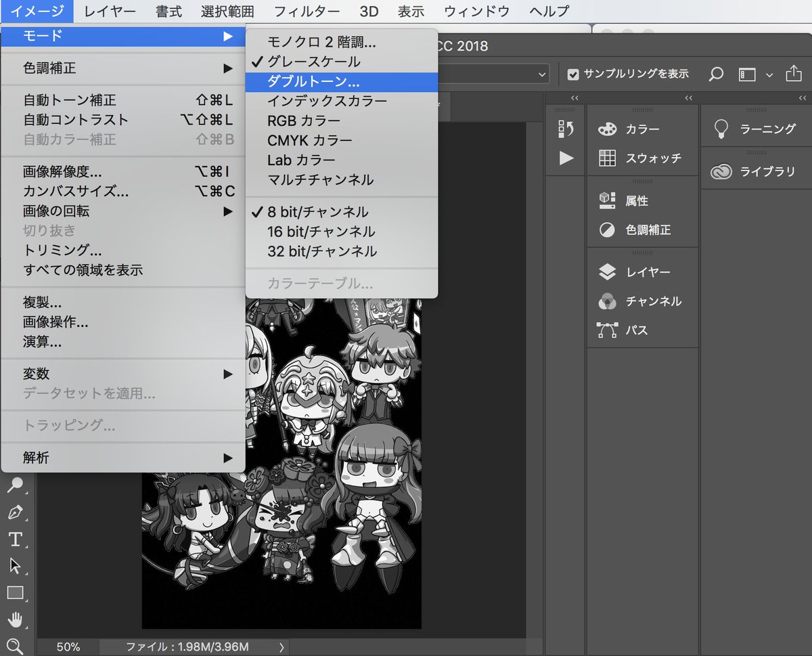Open the レイヤー menu
The height and width of the screenshot is (656, 812).
click(x=110, y=11)
